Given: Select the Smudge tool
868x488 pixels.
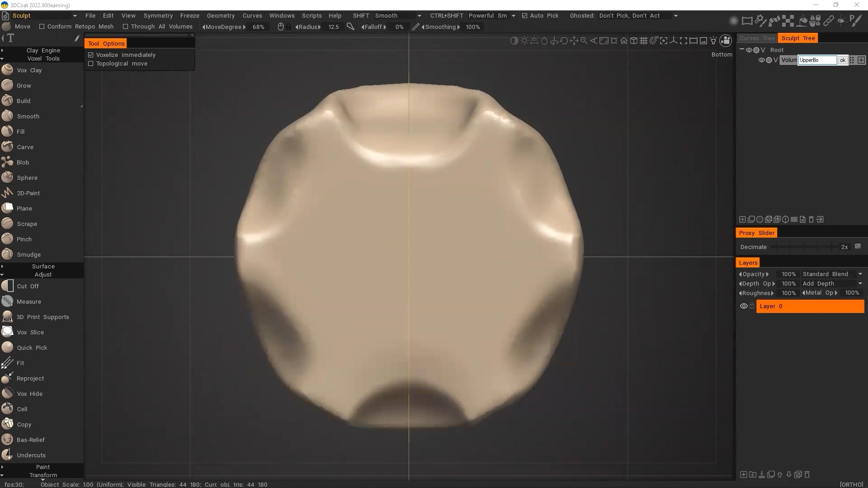Looking at the screenshot, I should [x=28, y=254].
